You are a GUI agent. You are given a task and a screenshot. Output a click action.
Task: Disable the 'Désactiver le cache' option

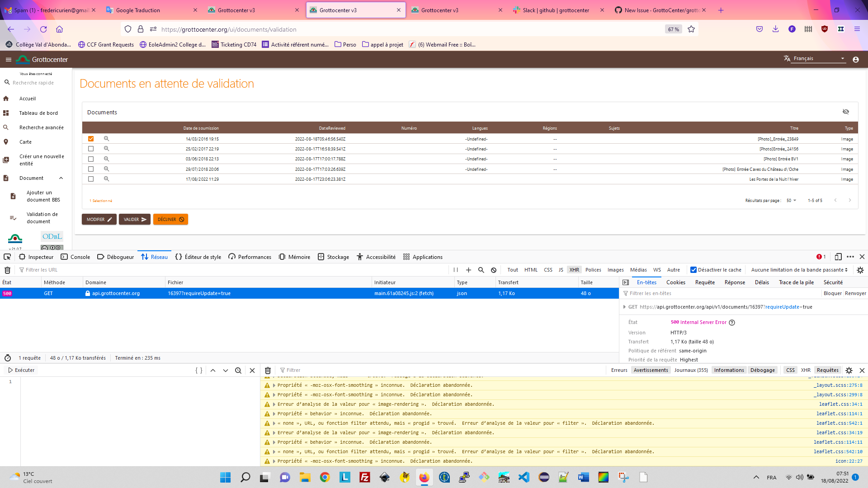tap(693, 270)
